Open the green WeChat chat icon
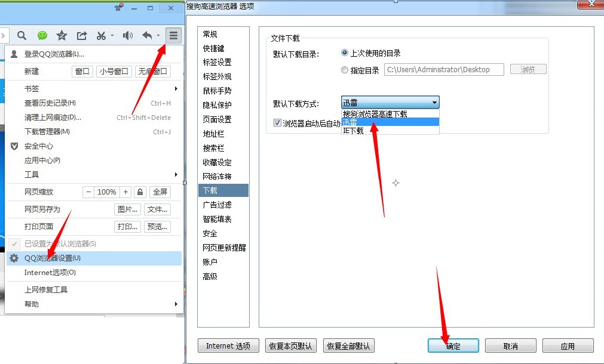The height and width of the screenshot is (364, 604). tap(42, 36)
